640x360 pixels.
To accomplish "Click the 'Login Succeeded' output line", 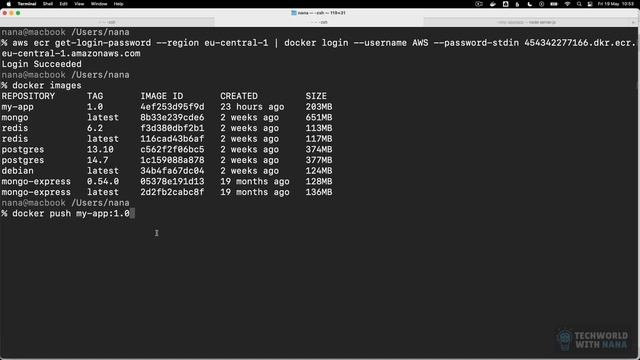I will (x=41, y=64).
